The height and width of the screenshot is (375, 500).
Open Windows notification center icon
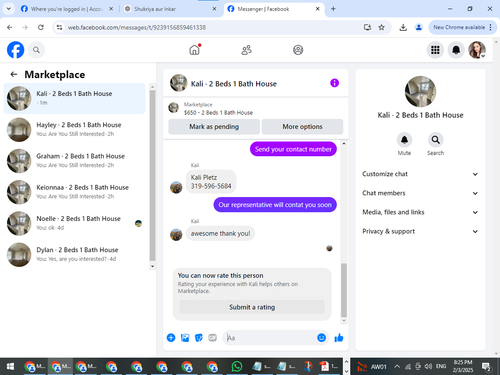(487, 367)
